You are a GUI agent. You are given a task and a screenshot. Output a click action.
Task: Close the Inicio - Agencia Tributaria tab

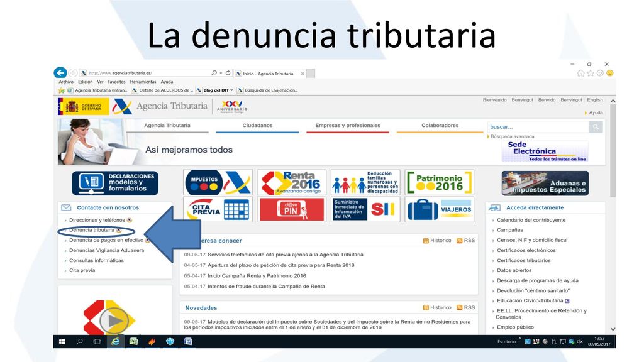[303, 74]
